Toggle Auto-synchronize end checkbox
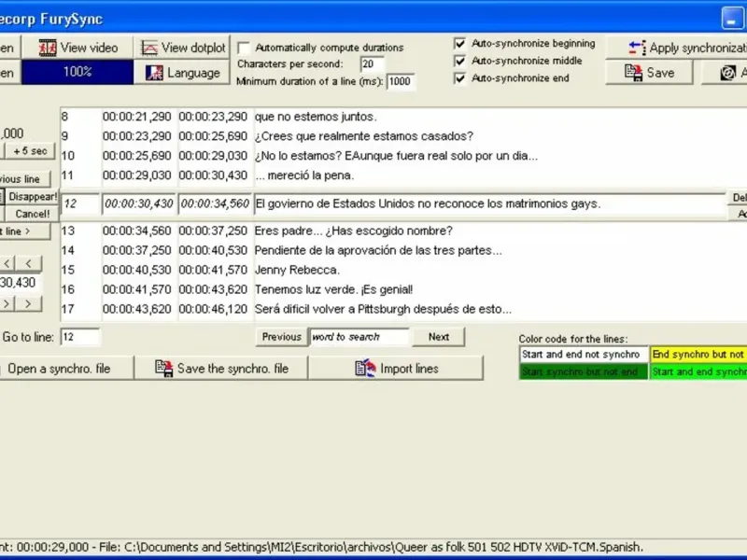This screenshot has height=560, width=747. pyautogui.click(x=459, y=78)
